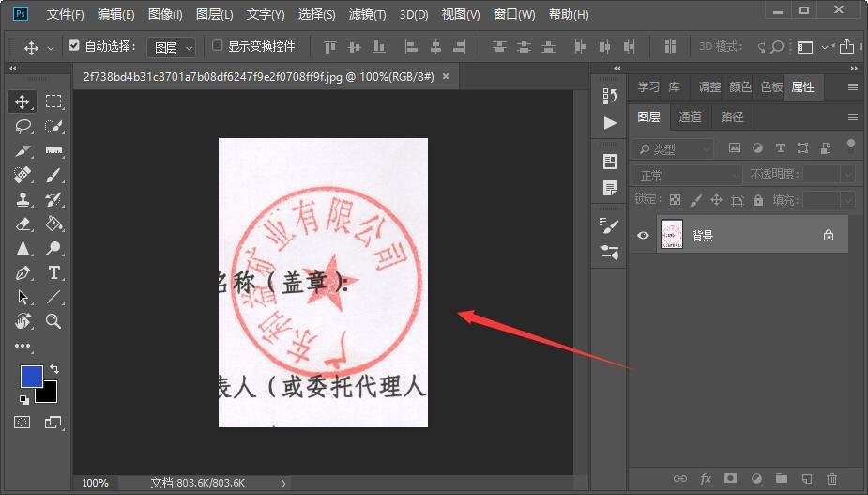
Task: Create a new layer
Action: [x=807, y=478]
